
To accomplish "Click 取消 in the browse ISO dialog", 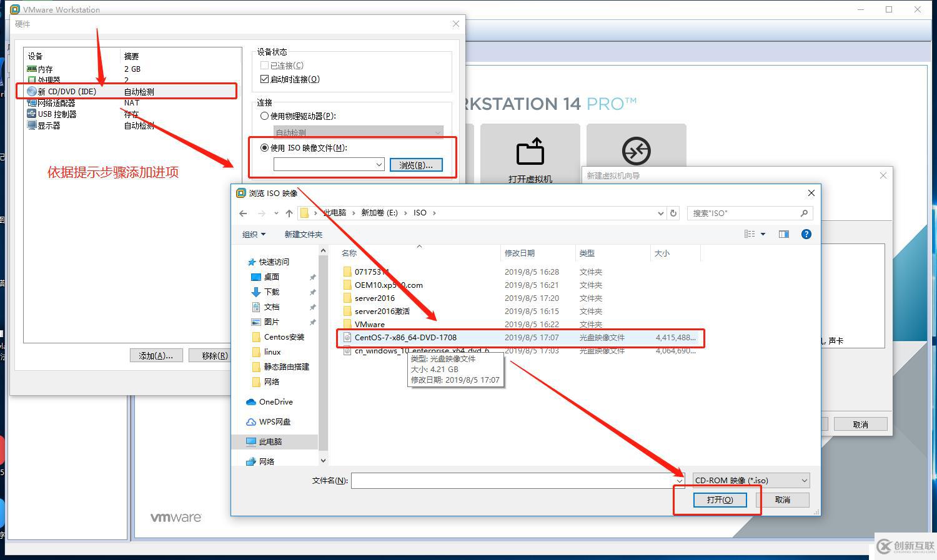I will click(x=783, y=499).
